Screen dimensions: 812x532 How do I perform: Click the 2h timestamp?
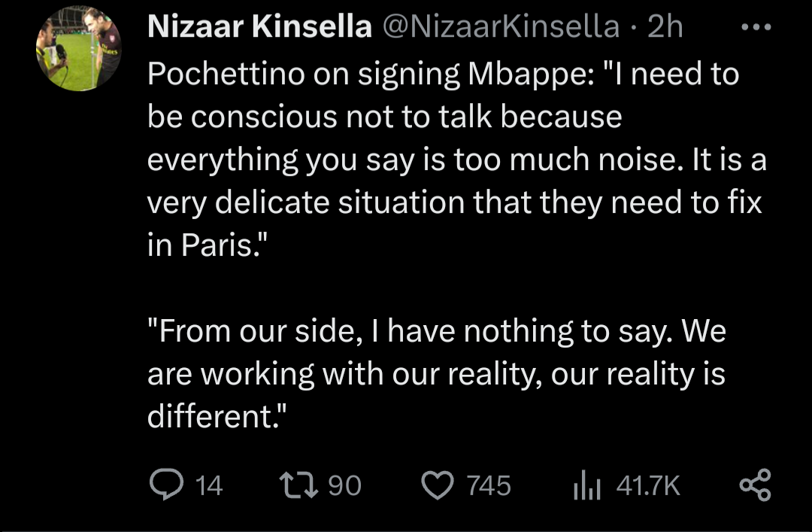click(x=665, y=28)
